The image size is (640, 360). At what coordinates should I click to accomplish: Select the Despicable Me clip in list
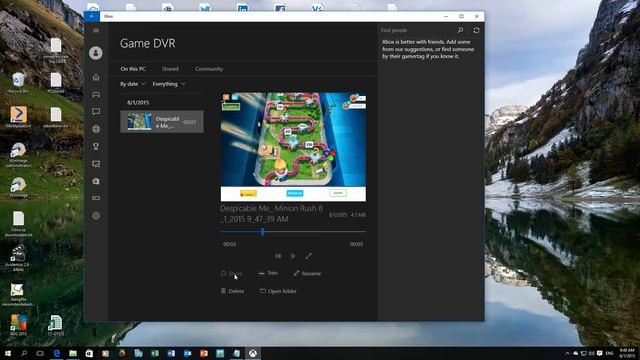pos(162,122)
